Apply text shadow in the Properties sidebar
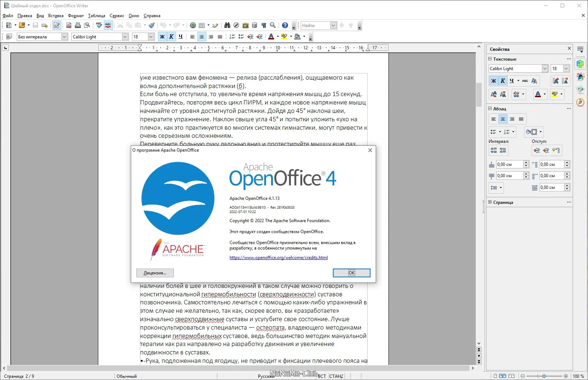This screenshot has width=588, height=380. (x=534, y=81)
